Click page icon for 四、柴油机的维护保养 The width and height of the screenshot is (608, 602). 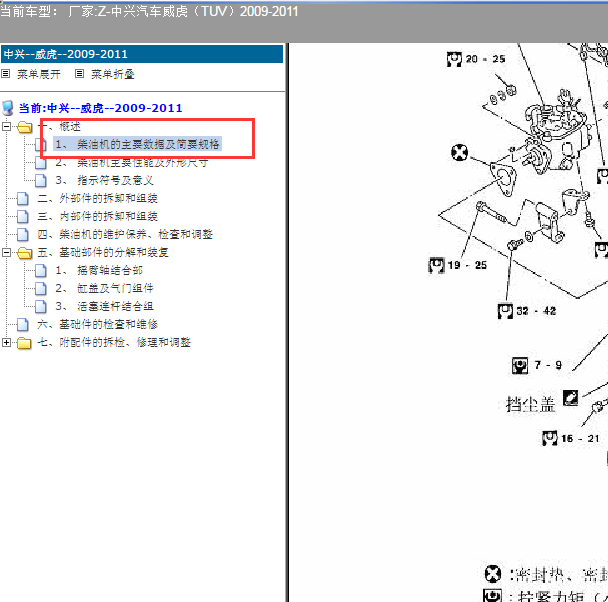click(x=23, y=235)
